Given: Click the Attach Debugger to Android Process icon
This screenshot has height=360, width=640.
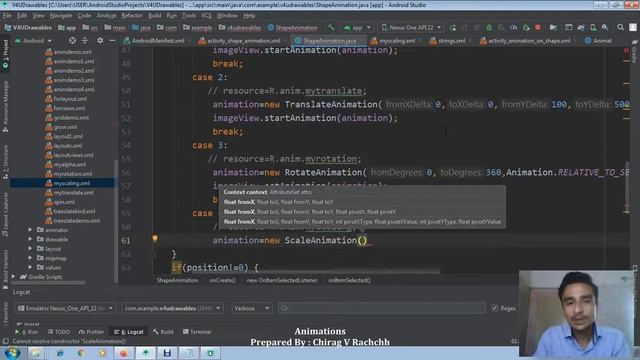Looking at the screenshot, I should click(x=526, y=27).
